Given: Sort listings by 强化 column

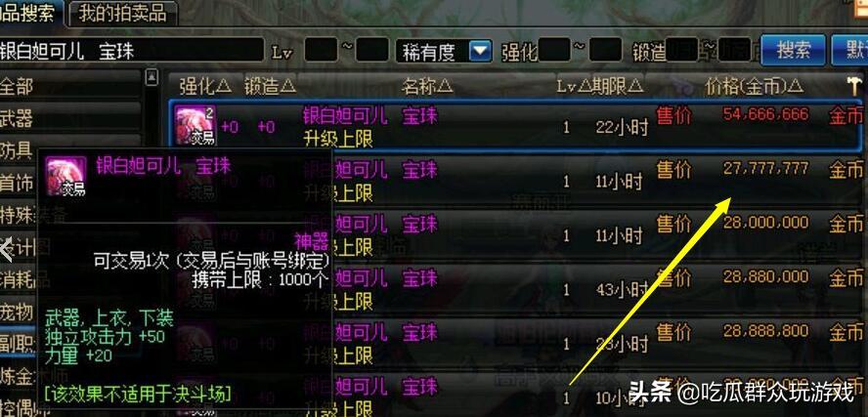Looking at the screenshot, I should coord(205,86).
